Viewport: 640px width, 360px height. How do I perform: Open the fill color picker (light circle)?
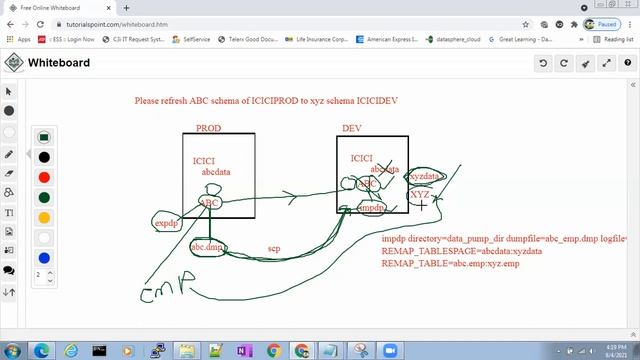pos(9,132)
